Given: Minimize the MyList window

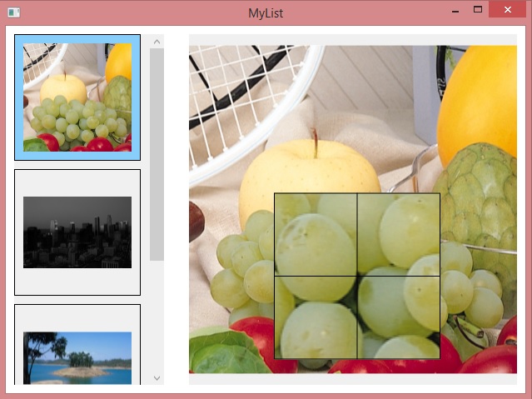Looking at the screenshot, I should tap(455, 11).
